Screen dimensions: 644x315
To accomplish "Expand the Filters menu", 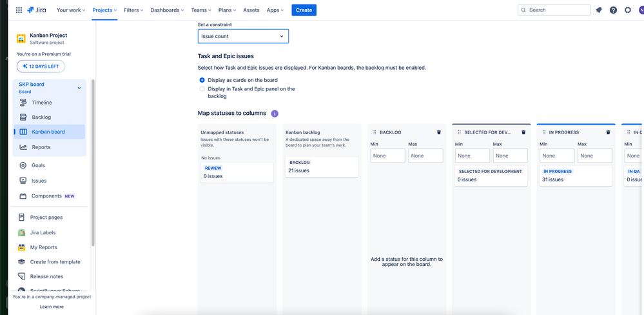I will click(134, 10).
